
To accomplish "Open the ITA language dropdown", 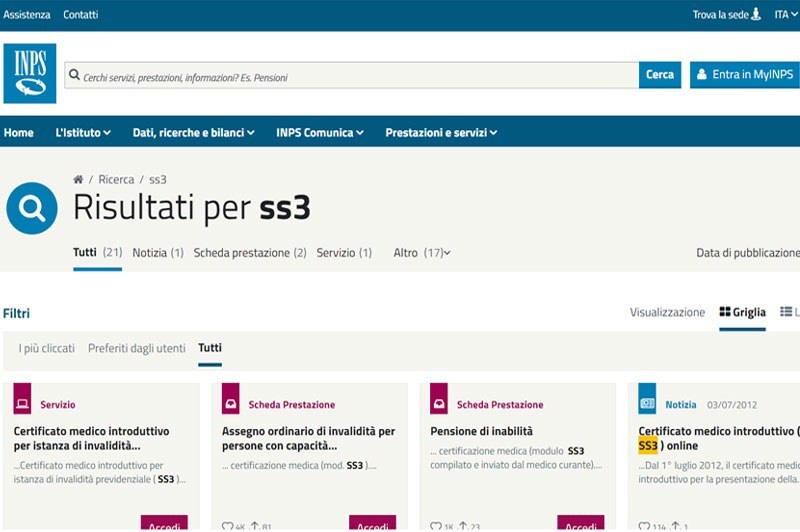I will [786, 15].
